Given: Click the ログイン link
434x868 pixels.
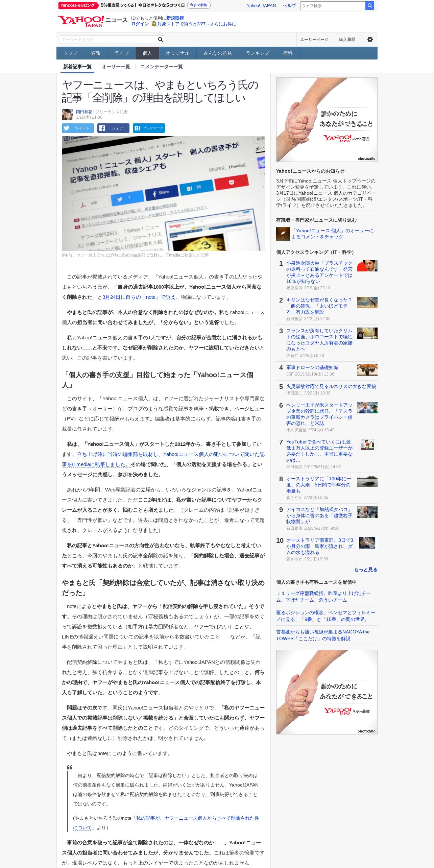Looking at the screenshot, I should click(140, 24).
